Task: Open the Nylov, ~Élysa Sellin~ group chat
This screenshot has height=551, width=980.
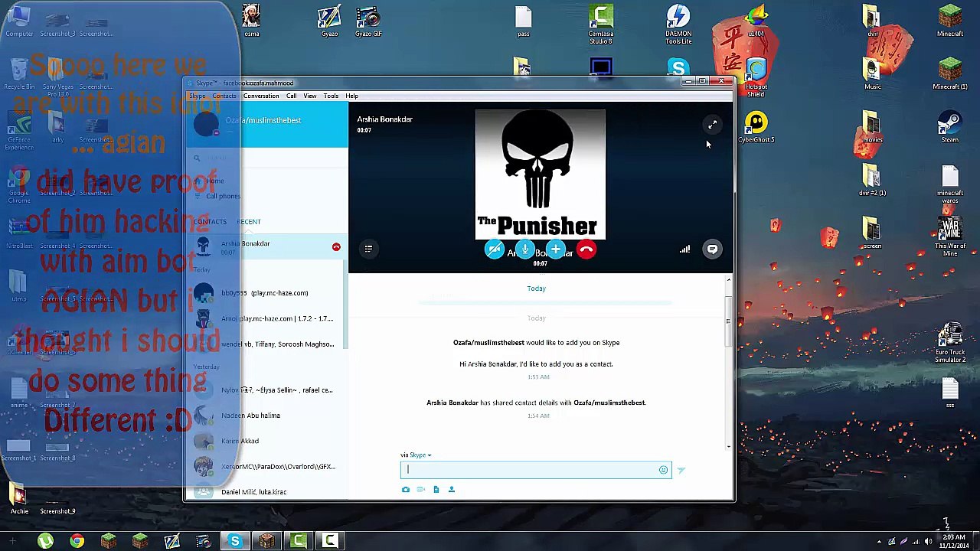Action: (x=265, y=390)
